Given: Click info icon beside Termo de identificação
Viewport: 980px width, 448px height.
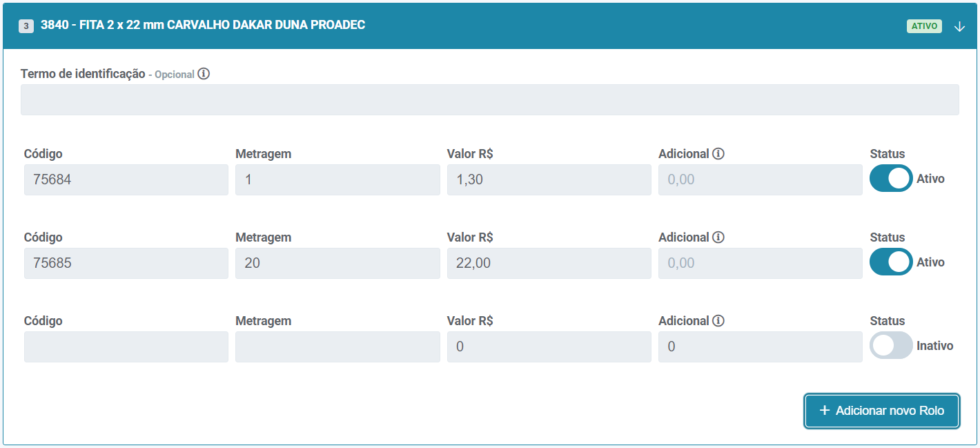Looking at the screenshot, I should click(204, 74).
